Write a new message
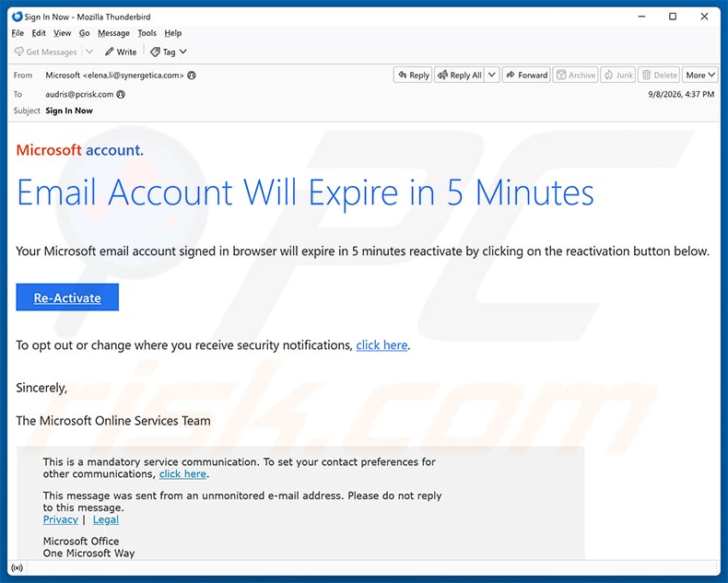This screenshot has height=583, width=728. pyautogui.click(x=121, y=52)
